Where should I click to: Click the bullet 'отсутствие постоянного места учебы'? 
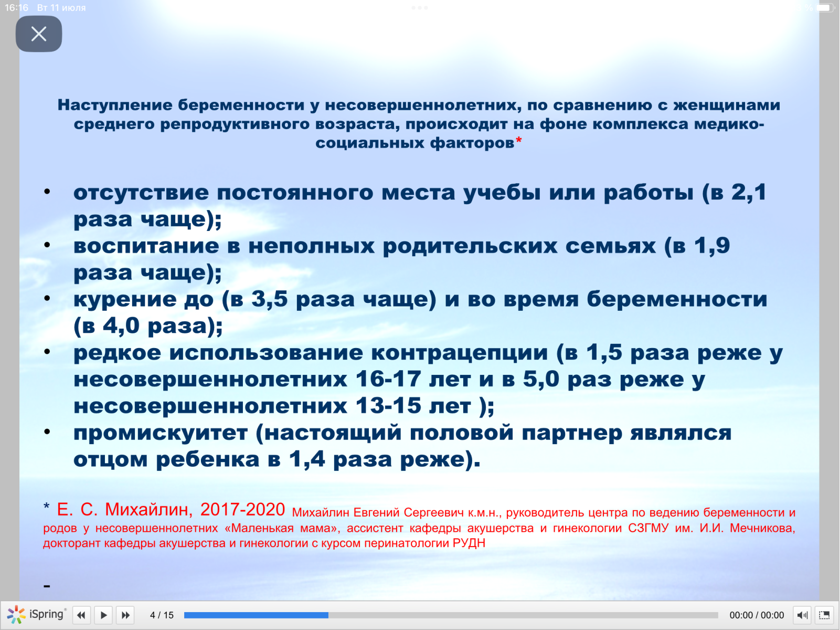click(420, 205)
